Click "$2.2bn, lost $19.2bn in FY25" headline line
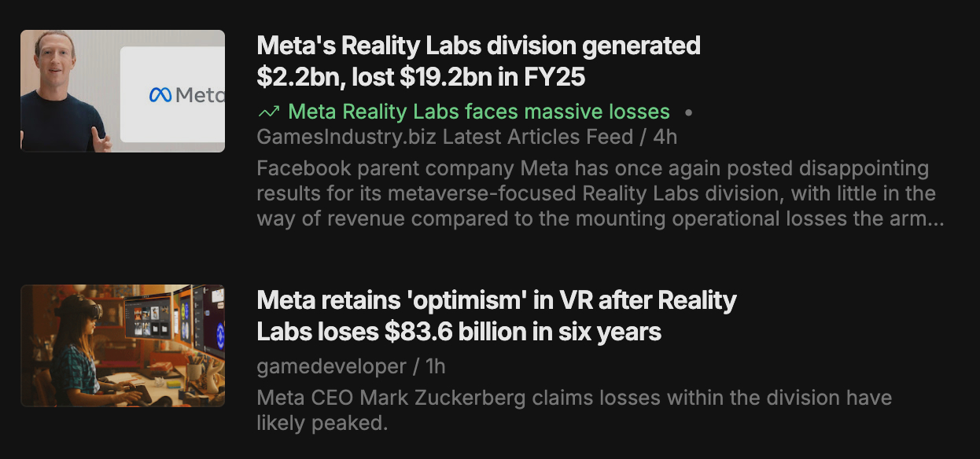The height and width of the screenshot is (459, 980). coord(421,77)
